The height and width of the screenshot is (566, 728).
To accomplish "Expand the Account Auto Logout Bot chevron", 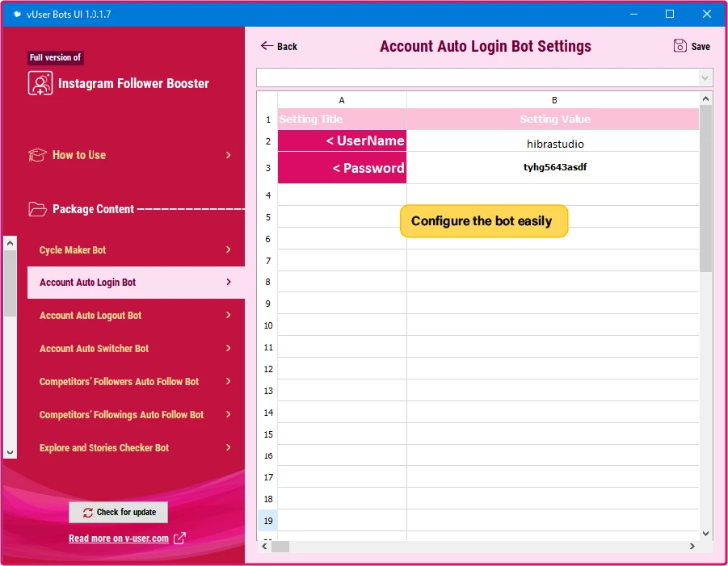I will (x=228, y=315).
